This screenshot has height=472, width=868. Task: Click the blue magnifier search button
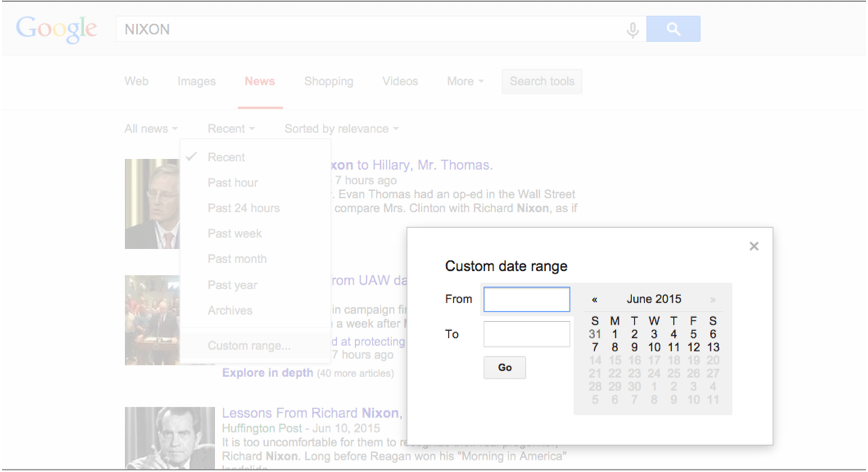673,29
